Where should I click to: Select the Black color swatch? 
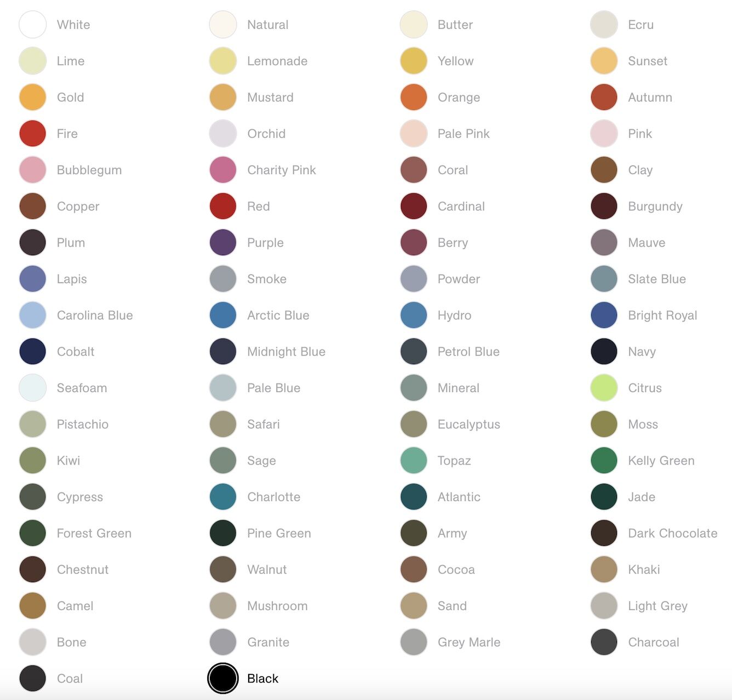[223, 678]
